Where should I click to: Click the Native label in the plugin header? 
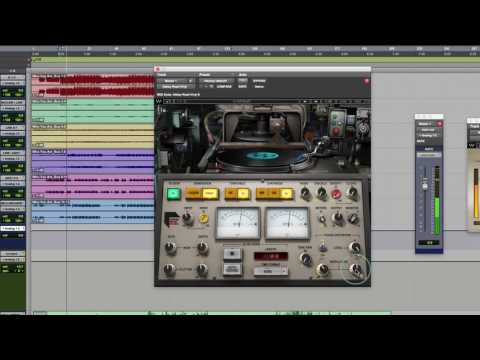tap(259, 87)
